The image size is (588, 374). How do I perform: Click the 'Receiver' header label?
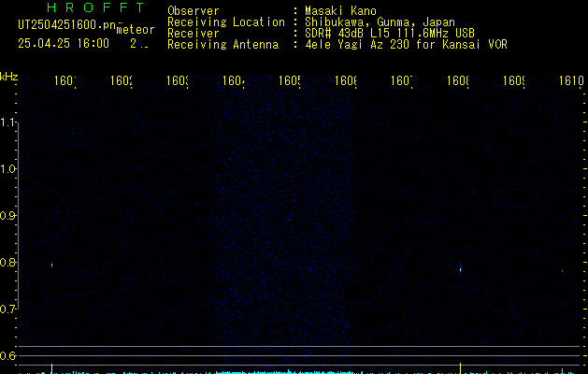pos(194,33)
